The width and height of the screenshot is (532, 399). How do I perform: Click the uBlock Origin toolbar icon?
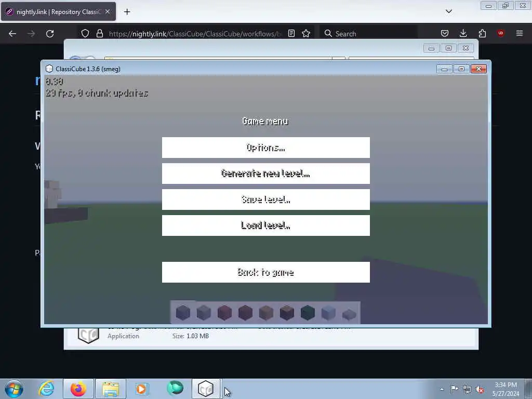click(x=501, y=33)
